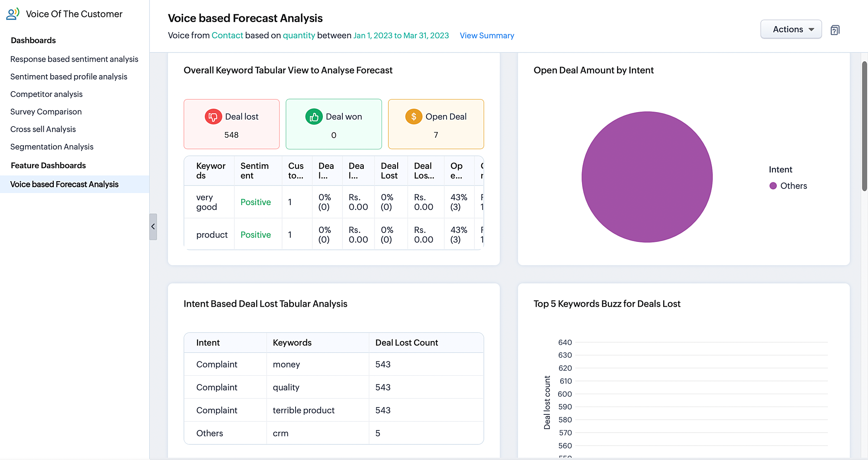Open the Actions dropdown menu
The width and height of the screenshot is (868, 460).
click(791, 29)
